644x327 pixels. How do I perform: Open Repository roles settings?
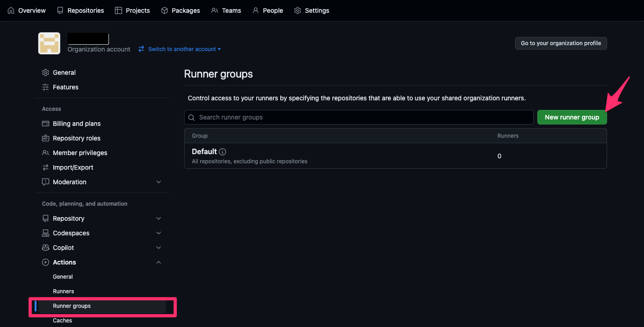click(x=77, y=138)
